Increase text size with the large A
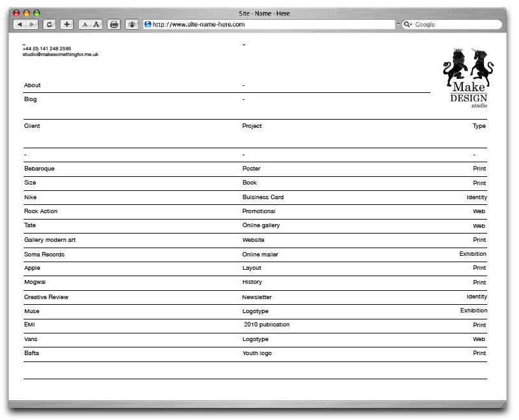The width and height of the screenshot is (519, 420). point(96,24)
